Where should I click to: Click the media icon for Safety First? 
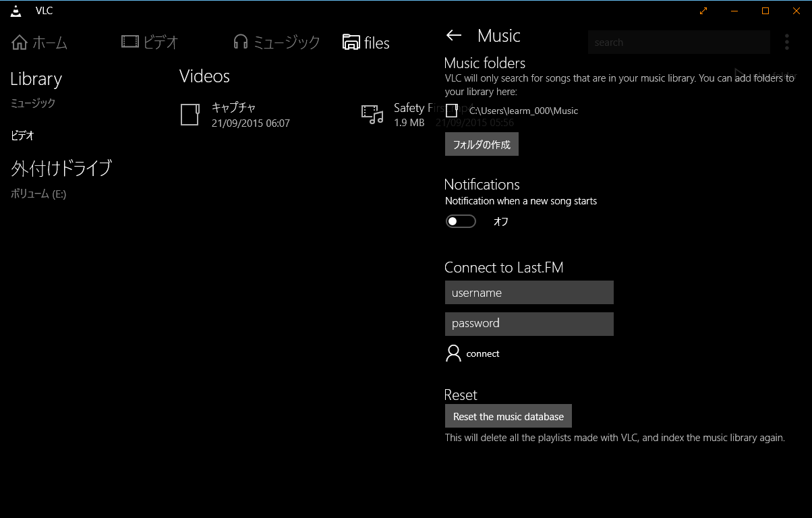point(372,115)
